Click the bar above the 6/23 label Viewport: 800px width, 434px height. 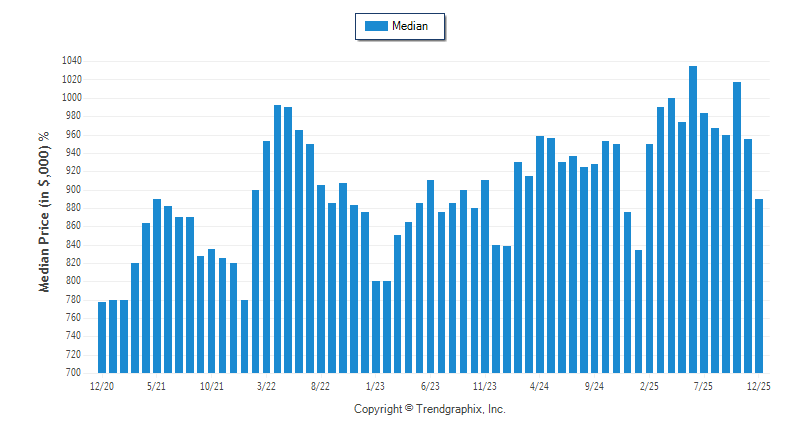(x=430, y=277)
